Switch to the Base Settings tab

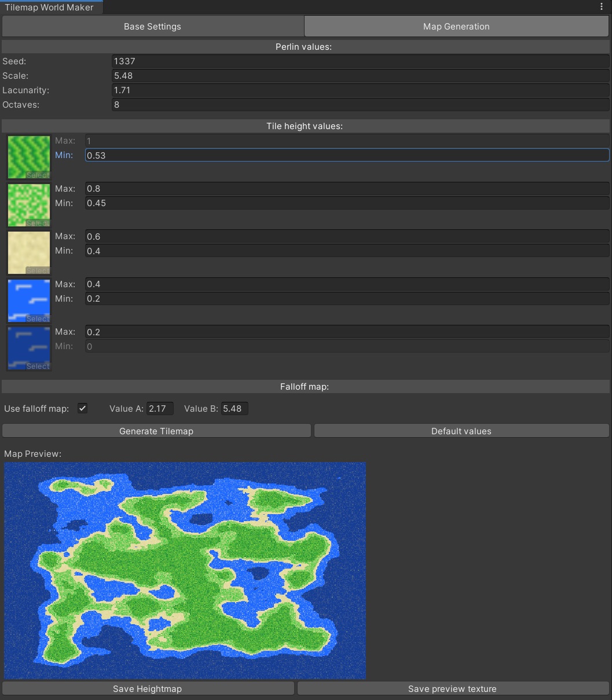(152, 26)
